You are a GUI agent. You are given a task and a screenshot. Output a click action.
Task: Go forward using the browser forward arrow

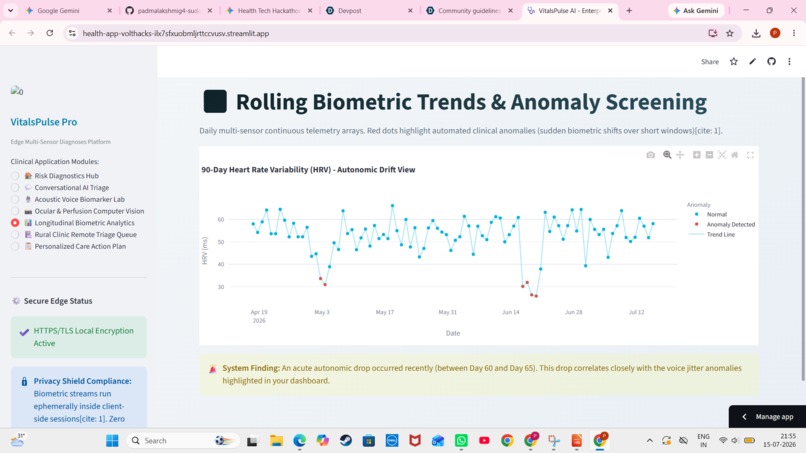pos(31,33)
